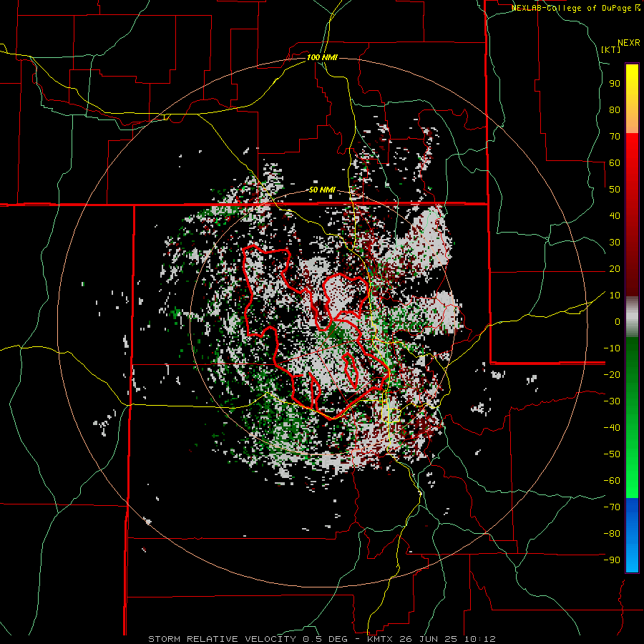Click the -40 value on the velocity scale
644x644 pixels.
click(612, 428)
